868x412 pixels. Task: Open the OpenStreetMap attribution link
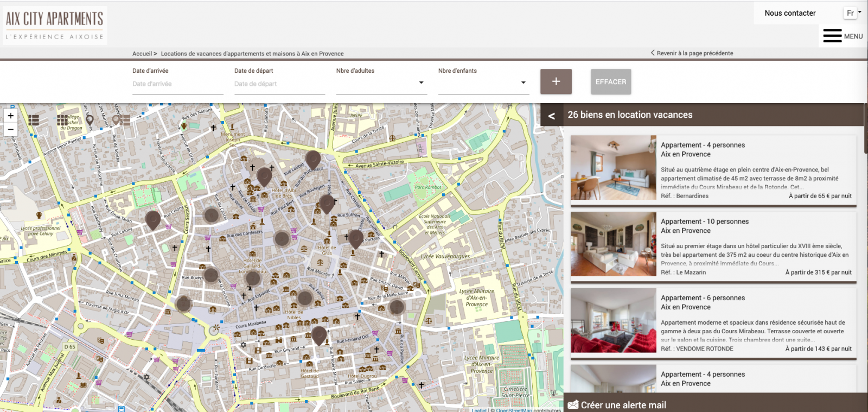(x=514, y=410)
